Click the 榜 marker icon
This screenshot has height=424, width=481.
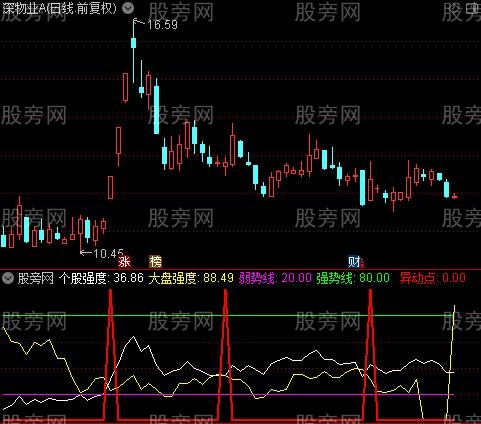(x=156, y=262)
